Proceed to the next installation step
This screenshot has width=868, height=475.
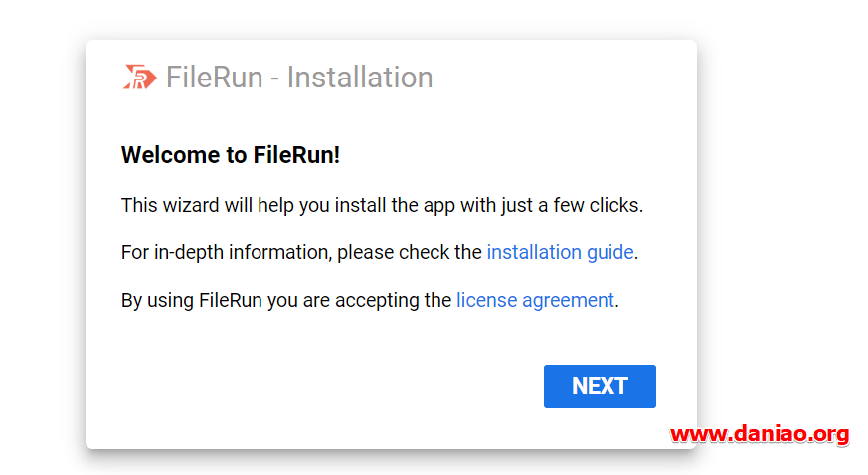click(600, 386)
